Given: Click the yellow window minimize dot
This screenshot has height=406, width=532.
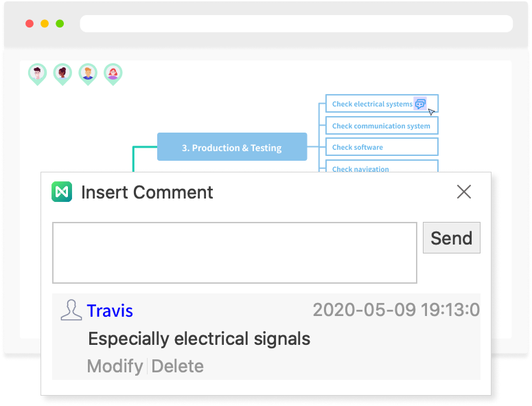Looking at the screenshot, I should [x=45, y=23].
